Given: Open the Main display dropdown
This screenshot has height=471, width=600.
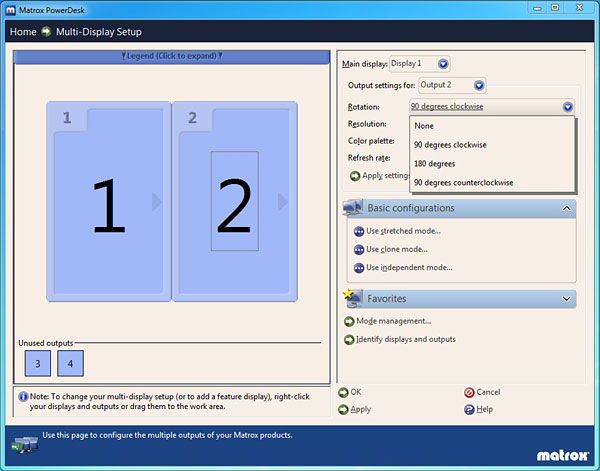Looking at the screenshot, I should 419,64.
